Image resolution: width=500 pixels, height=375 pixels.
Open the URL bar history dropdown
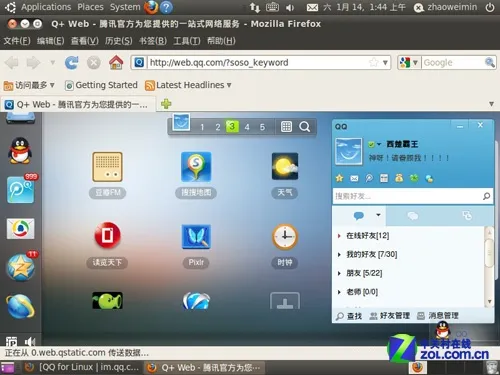pos(385,63)
